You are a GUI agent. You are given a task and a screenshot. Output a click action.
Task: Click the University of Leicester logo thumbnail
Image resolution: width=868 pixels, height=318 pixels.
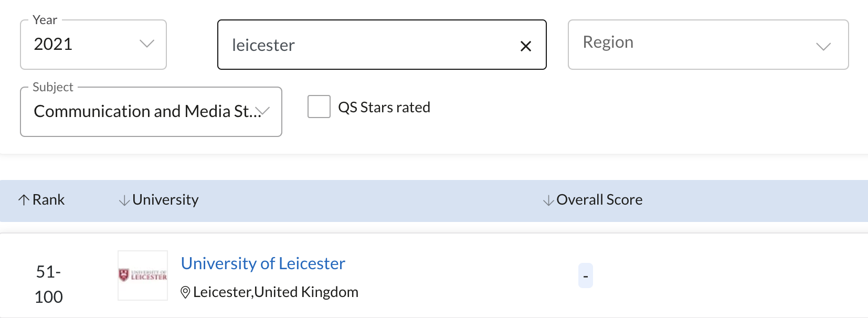143,275
